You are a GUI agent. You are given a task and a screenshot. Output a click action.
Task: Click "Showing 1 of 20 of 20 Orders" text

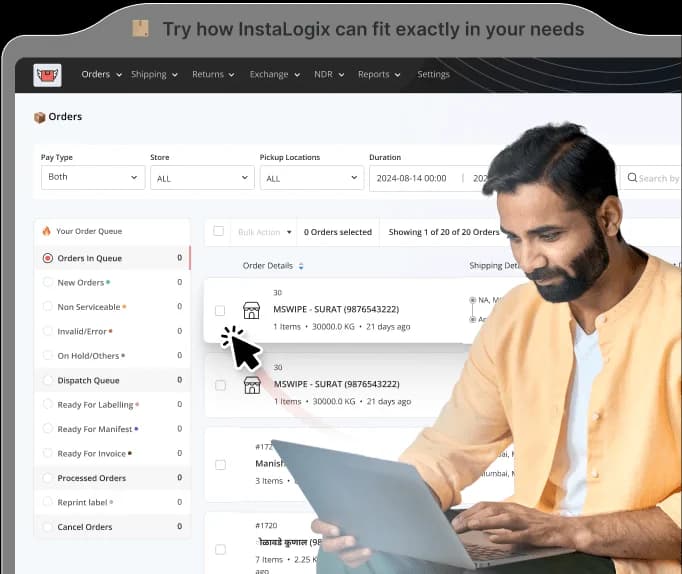click(x=444, y=232)
